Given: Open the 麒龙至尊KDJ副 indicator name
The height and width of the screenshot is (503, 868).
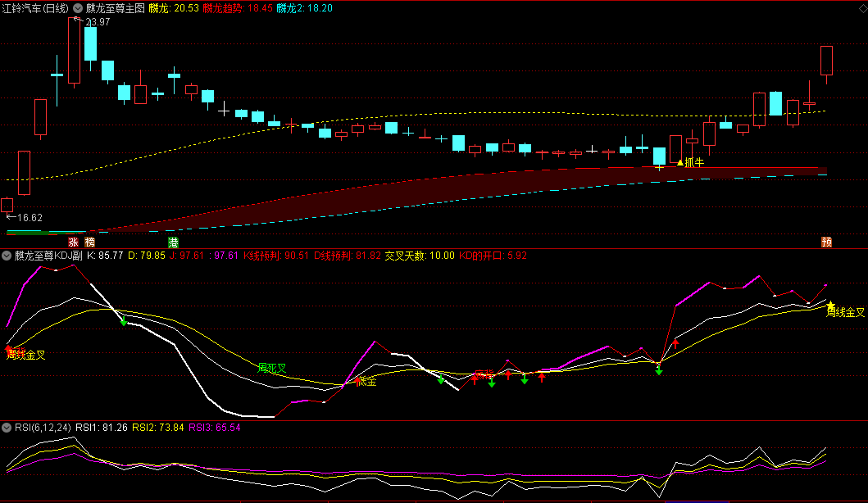Looking at the screenshot, I should [x=48, y=256].
